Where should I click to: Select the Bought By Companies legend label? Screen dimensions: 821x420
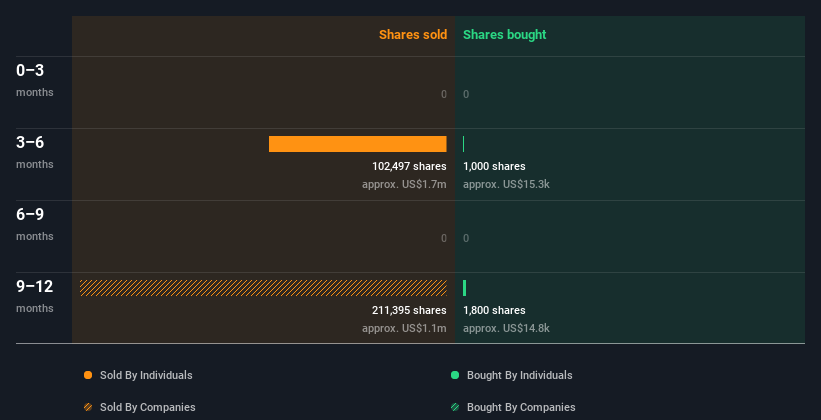521,407
